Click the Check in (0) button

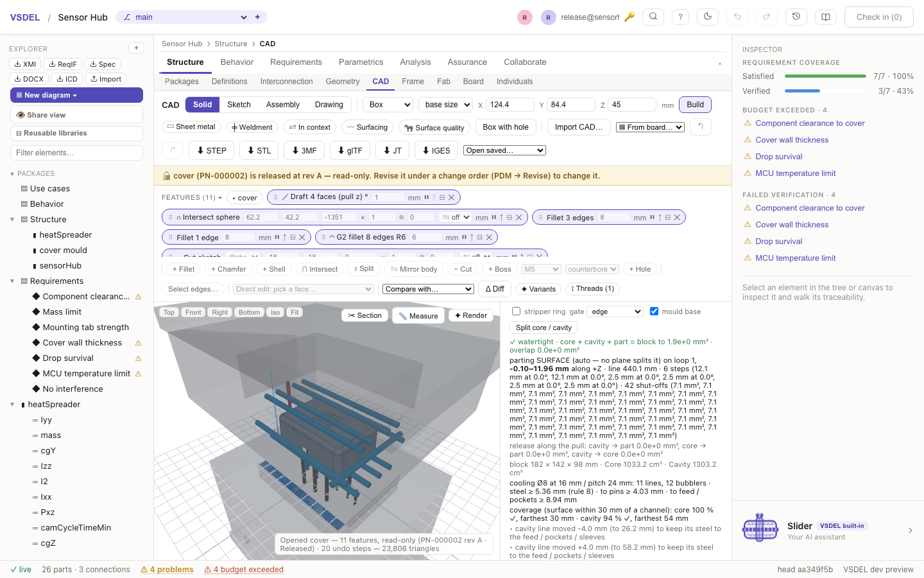pyautogui.click(x=879, y=17)
